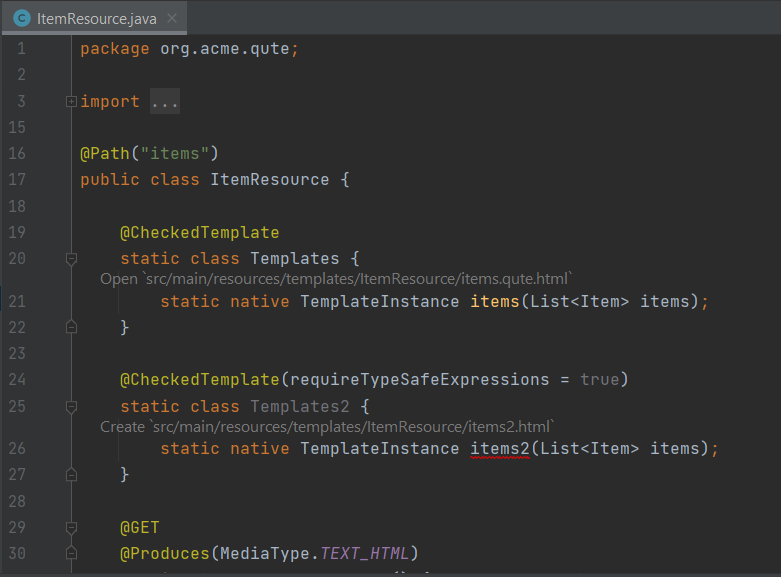This screenshot has height=577, width=781.
Task: Click the fold end marker on line 22
Action: tap(71, 327)
